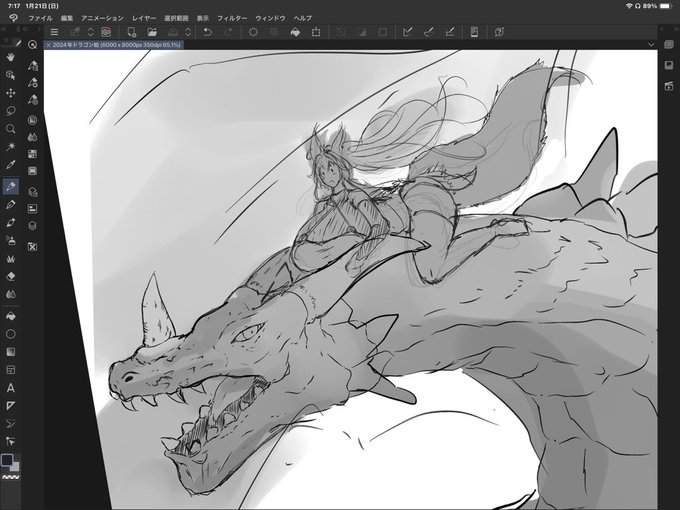Click the main foreground color swatch

point(7,460)
